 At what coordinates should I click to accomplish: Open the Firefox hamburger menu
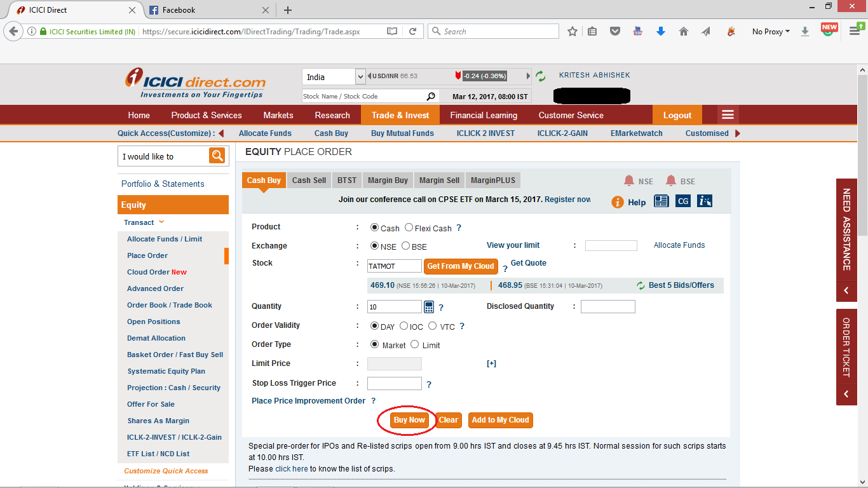[855, 31]
